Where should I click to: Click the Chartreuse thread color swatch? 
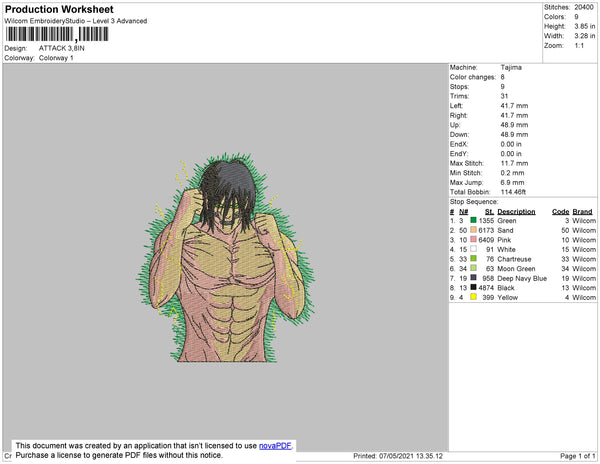(473, 258)
